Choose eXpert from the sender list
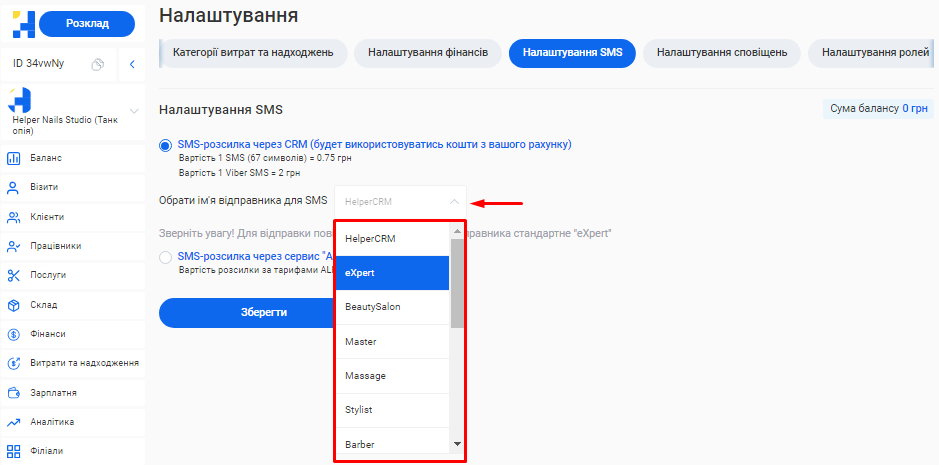The height and width of the screenshot is (465, 939). 392,272
